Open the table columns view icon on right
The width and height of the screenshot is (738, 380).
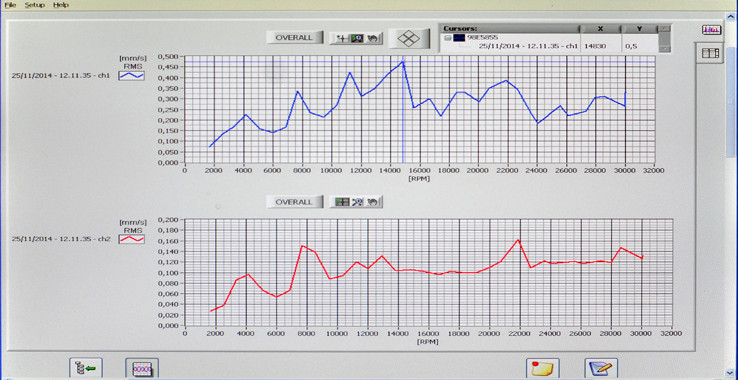tap(710, 53)
